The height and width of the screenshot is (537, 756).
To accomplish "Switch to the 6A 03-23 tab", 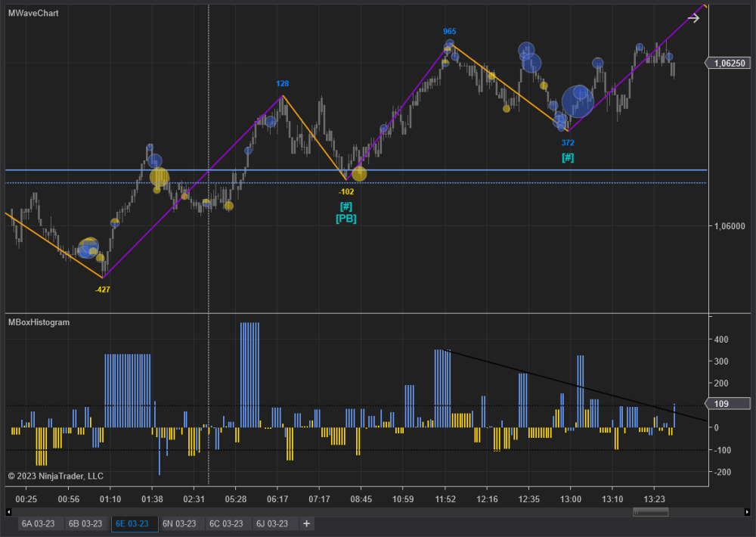I will pyautogui.click(x=38, y=523).
